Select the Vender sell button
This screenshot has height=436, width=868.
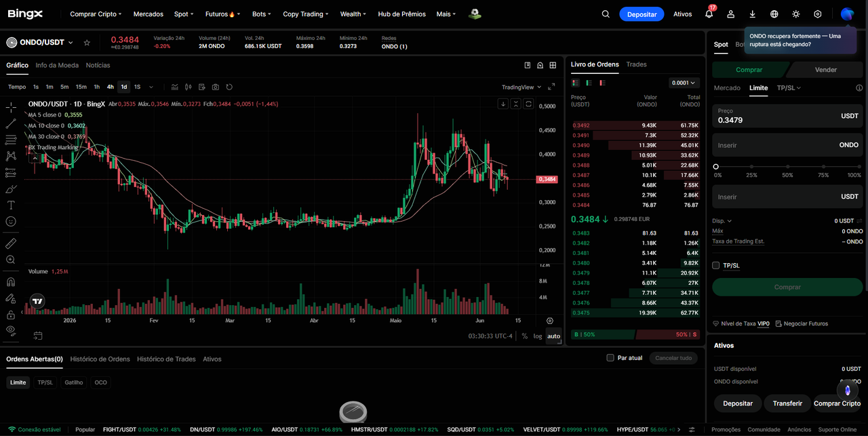coord(825,70)
